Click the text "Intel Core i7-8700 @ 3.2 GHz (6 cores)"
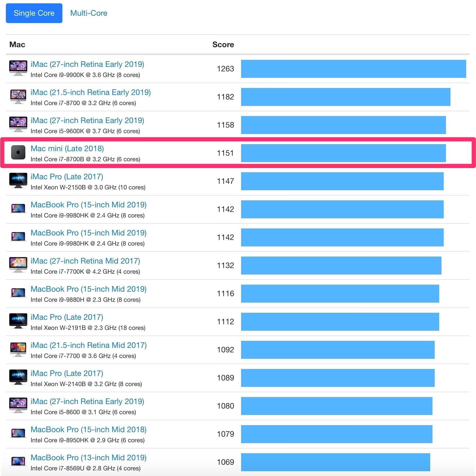The image size is (476, 476). (83, 103)
